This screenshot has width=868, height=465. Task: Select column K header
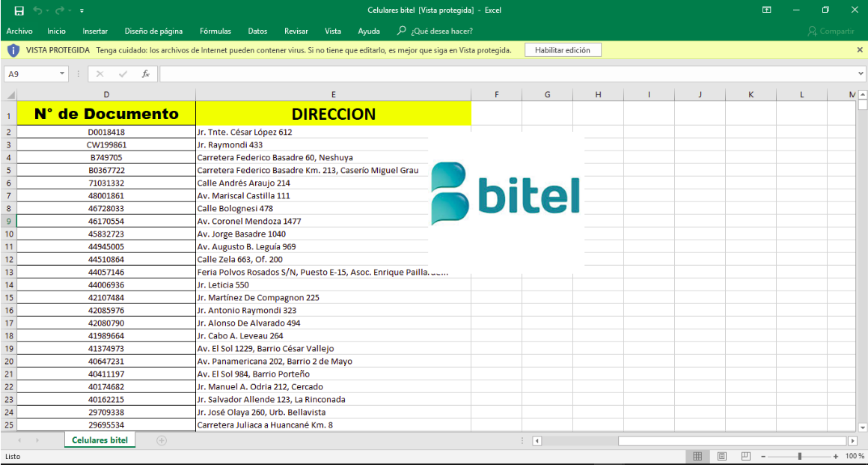751,95
